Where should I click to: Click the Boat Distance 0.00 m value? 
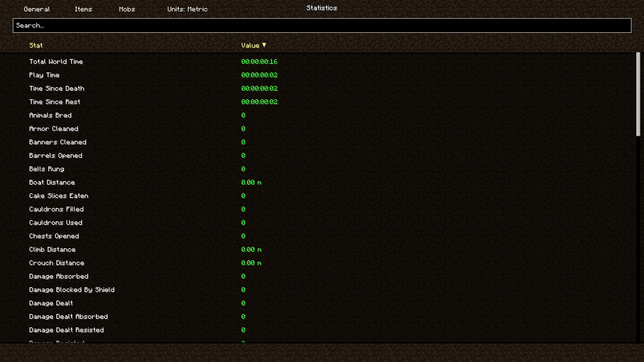tap(251, 182)
